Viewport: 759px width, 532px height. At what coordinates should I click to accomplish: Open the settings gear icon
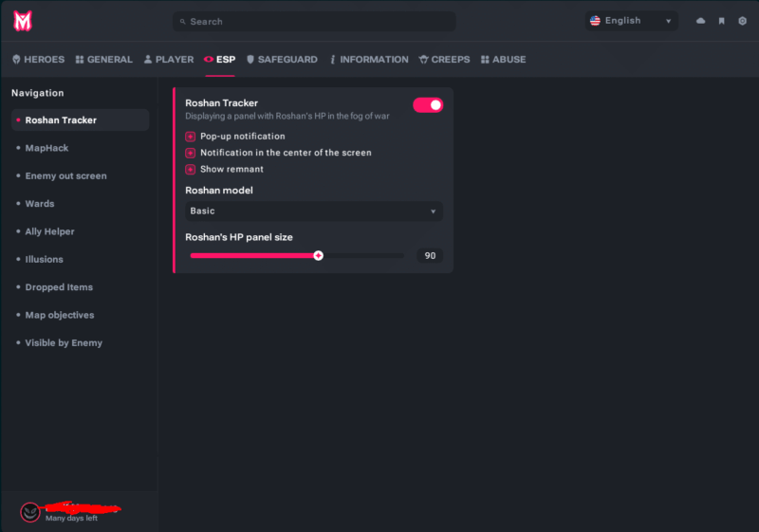742,21
